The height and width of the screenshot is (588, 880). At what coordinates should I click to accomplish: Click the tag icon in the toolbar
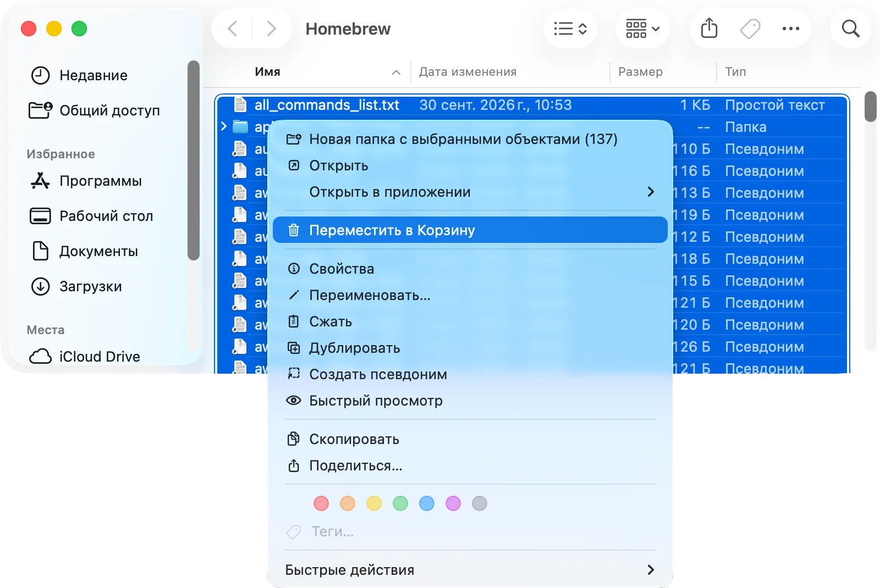(750, 29)
